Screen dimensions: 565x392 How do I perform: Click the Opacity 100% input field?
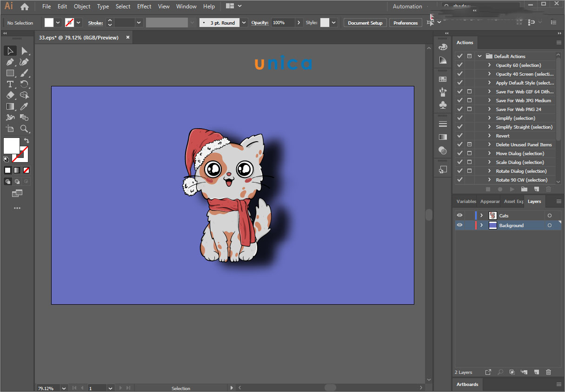pos(283,22)
